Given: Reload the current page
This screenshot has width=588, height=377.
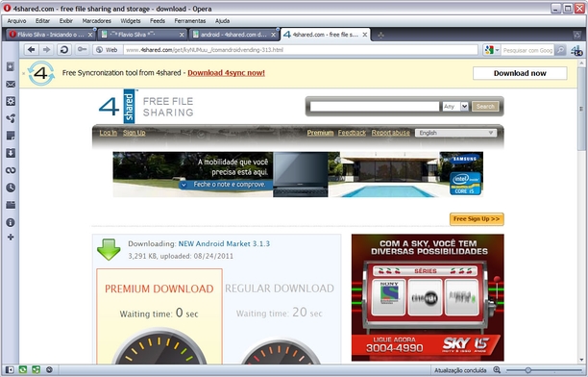Looking at the screenshot, I should (x=64, y=50).
